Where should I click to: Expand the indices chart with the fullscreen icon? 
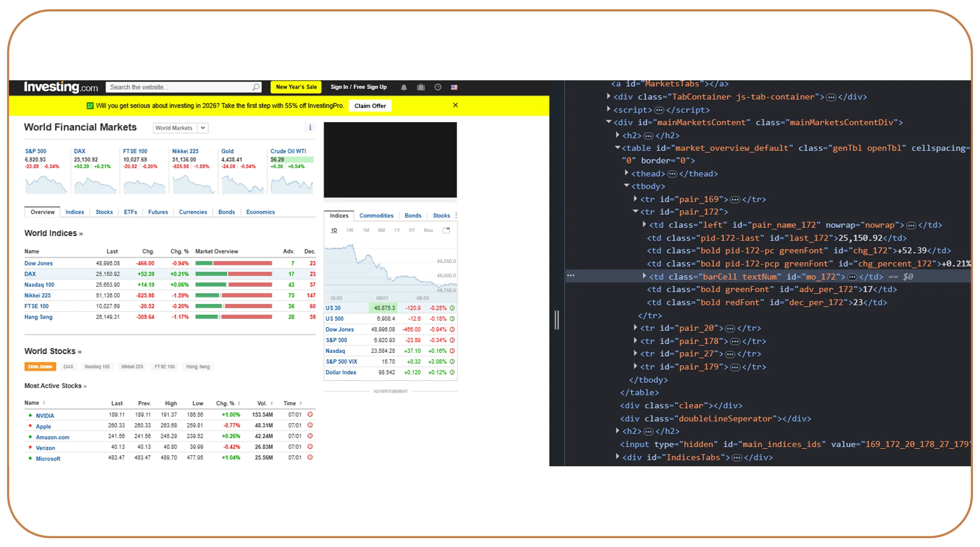pos(446,230)
